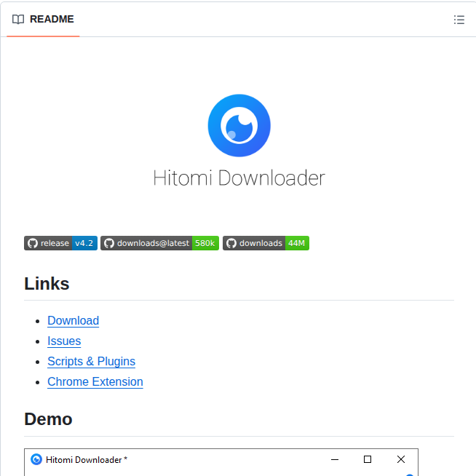Visit the Chrome Extension link

95,381
